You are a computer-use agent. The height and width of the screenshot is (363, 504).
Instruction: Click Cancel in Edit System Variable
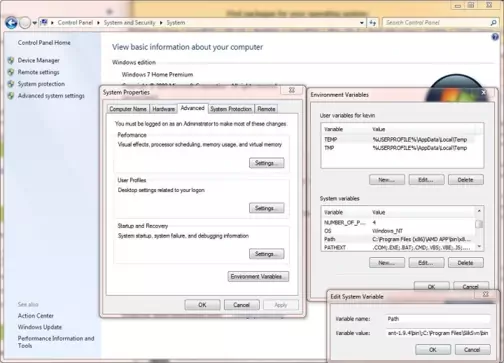[x=472, y=349]
